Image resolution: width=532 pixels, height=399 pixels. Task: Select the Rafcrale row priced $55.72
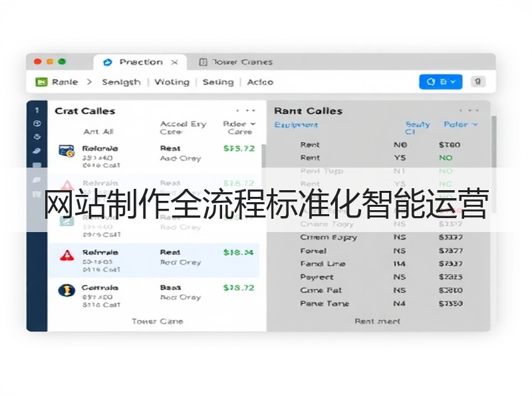point(154,156)
